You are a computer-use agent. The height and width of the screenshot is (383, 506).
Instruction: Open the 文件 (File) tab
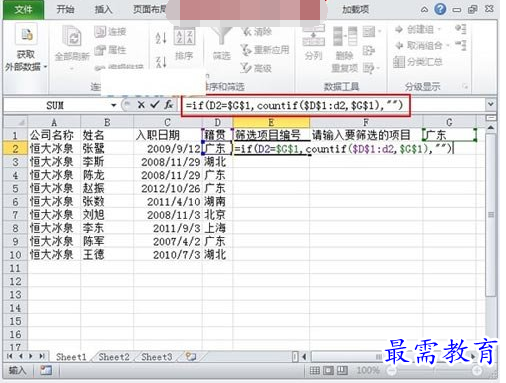[23, 9]
